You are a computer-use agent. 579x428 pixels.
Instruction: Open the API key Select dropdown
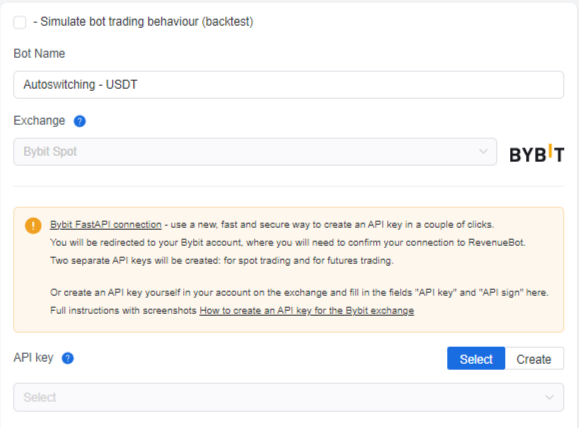[288, 397]
